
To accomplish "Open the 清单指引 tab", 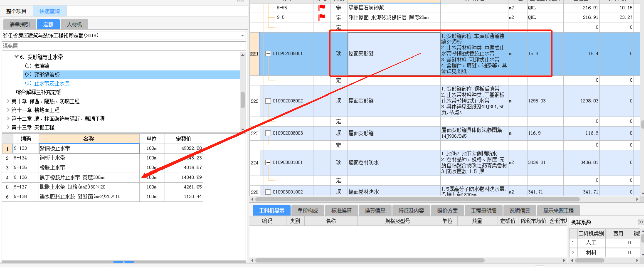I will [20, 24].
